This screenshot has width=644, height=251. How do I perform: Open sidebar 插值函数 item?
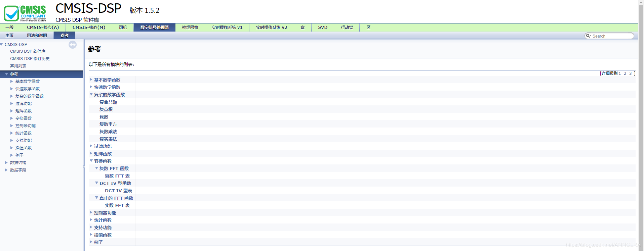click(24, 148)
